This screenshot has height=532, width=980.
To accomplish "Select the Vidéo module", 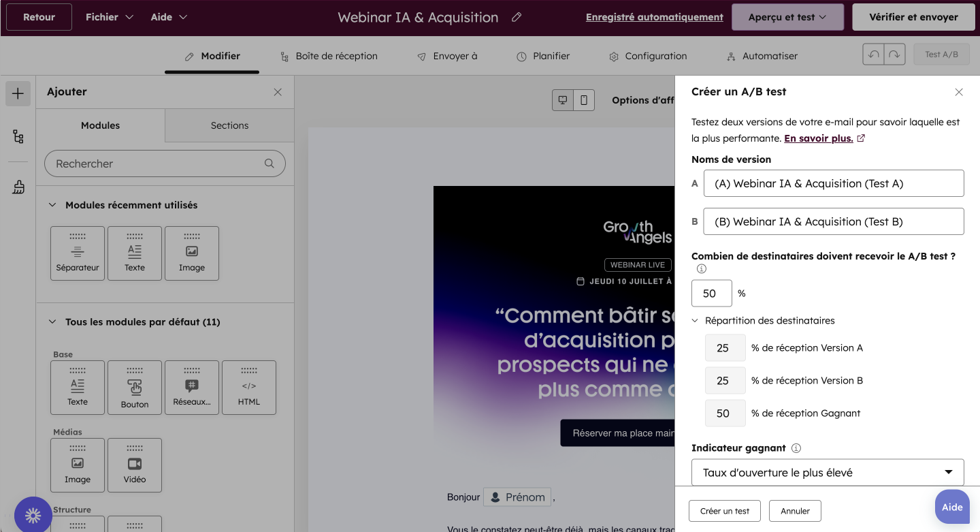I will (x=134, y=465).
